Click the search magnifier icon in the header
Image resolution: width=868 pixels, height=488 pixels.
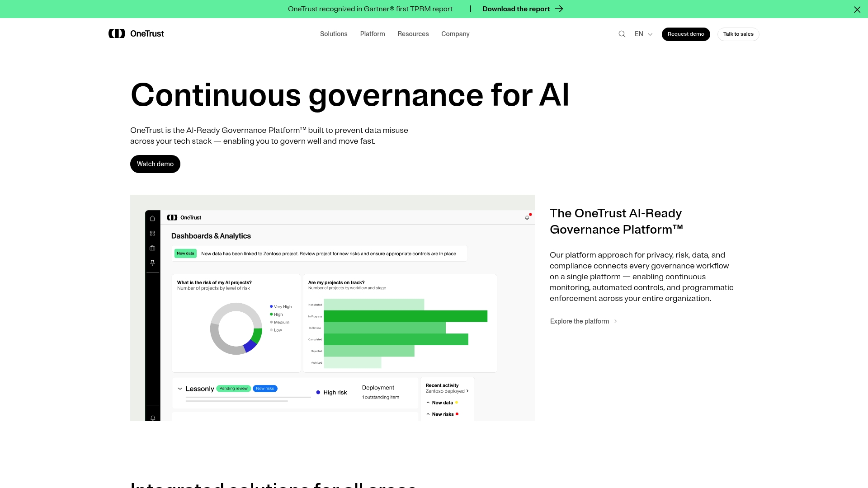[622, 34]
